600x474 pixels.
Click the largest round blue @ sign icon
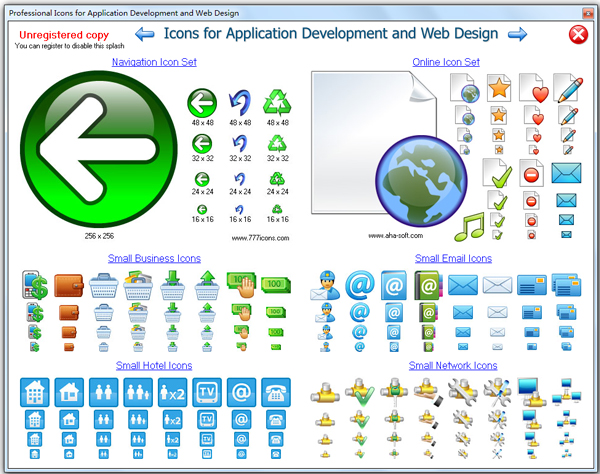click(359, 285)
